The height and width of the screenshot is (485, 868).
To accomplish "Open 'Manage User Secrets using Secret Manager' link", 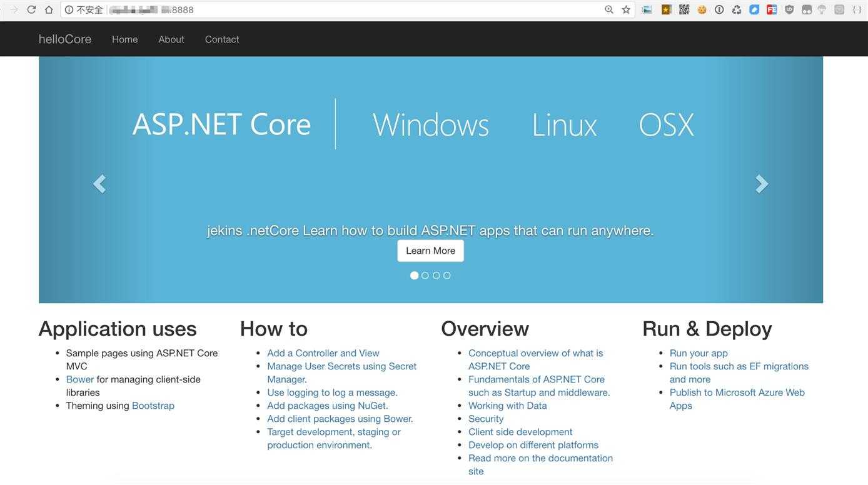I will [341, 372].
